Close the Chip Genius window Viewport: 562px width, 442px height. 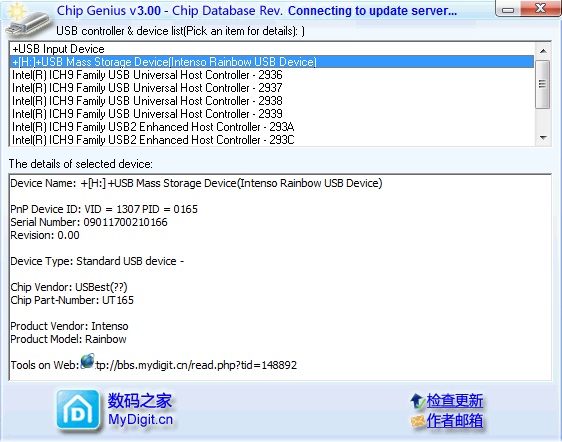(540, 8)
